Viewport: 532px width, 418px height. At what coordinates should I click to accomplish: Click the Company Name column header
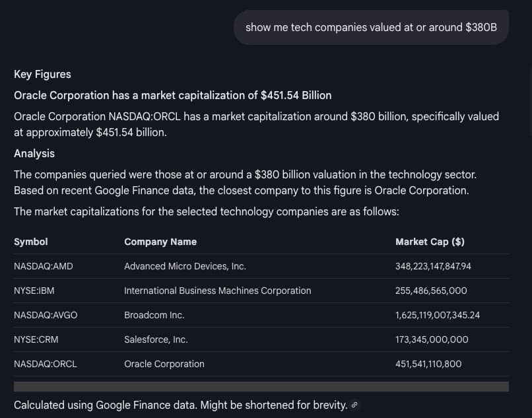click(x=160, y=242)
